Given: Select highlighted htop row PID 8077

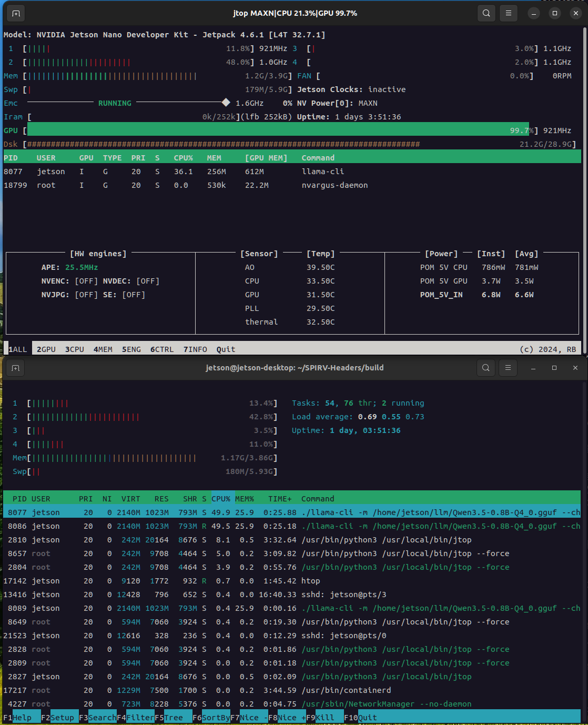Looking at the screenshot, I should click(292, 512).
